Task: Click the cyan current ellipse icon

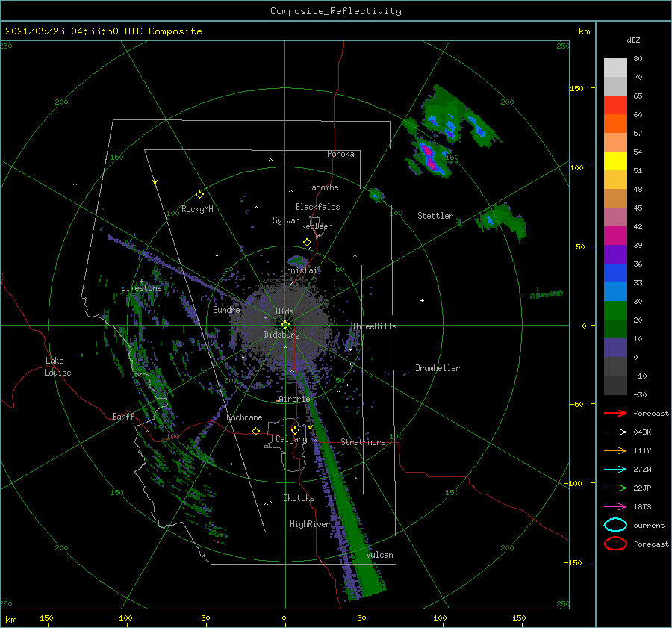Action: (615, 525)
